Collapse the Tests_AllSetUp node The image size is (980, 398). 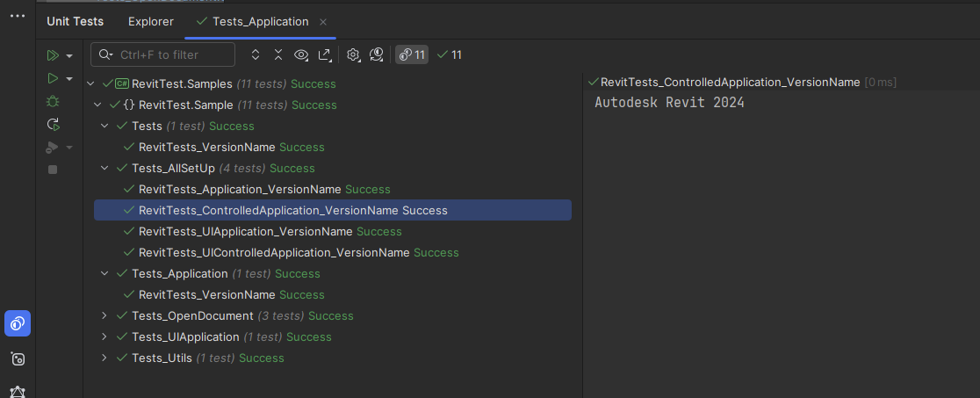click(104, 168)
